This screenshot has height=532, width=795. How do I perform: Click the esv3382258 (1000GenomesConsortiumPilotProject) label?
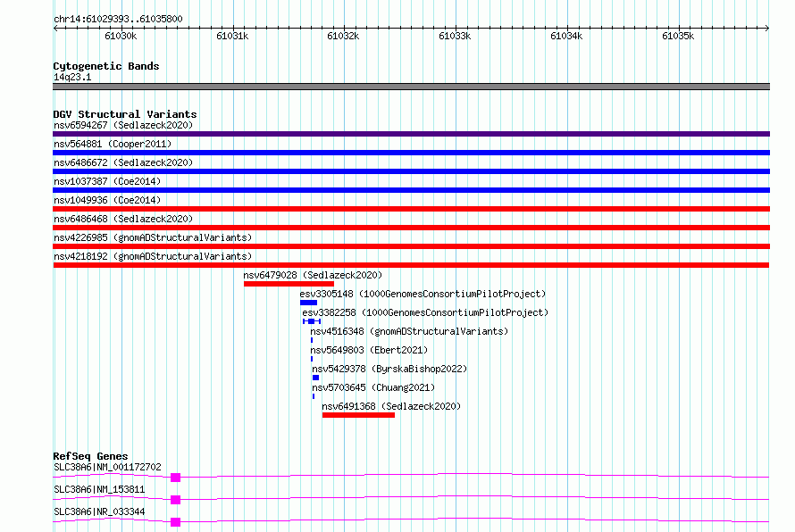coord(425,312)
